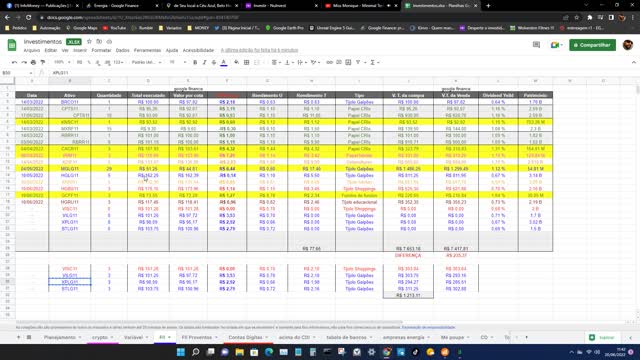Select the DIFERENÇA label cell
The width and height of the screenshot is (640, 360).
(408, 256)
